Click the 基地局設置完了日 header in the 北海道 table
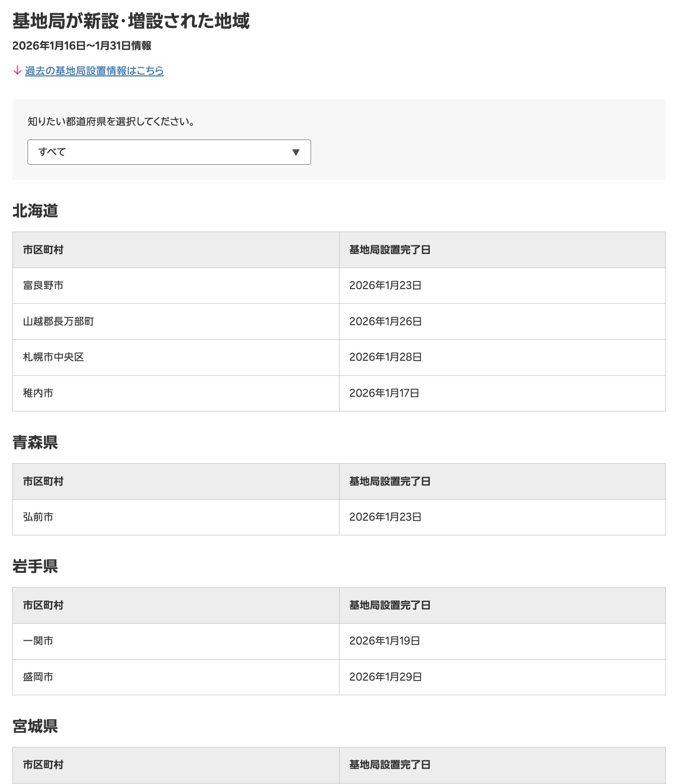Screen dimensions: 681x784 coord(502,250)
